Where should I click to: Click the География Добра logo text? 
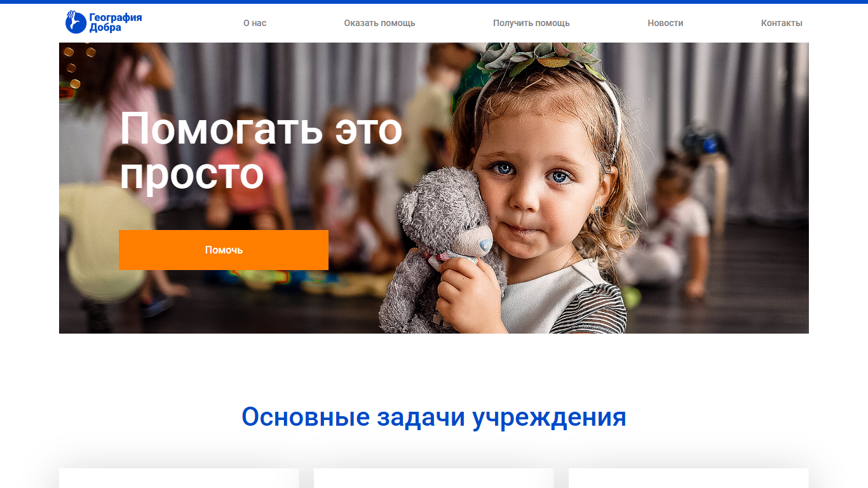(115, 22)
